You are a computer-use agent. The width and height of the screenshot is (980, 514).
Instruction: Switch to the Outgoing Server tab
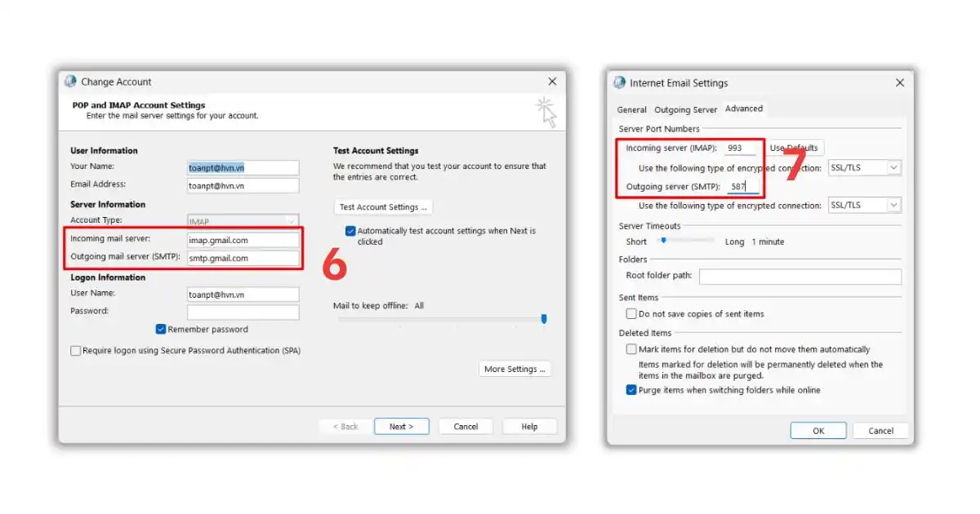[x=686, y=109]
